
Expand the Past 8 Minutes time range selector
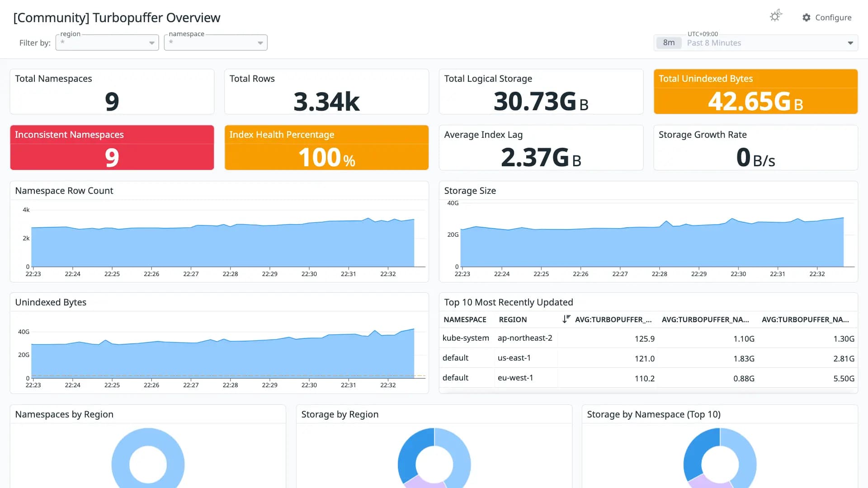point(755,43)
